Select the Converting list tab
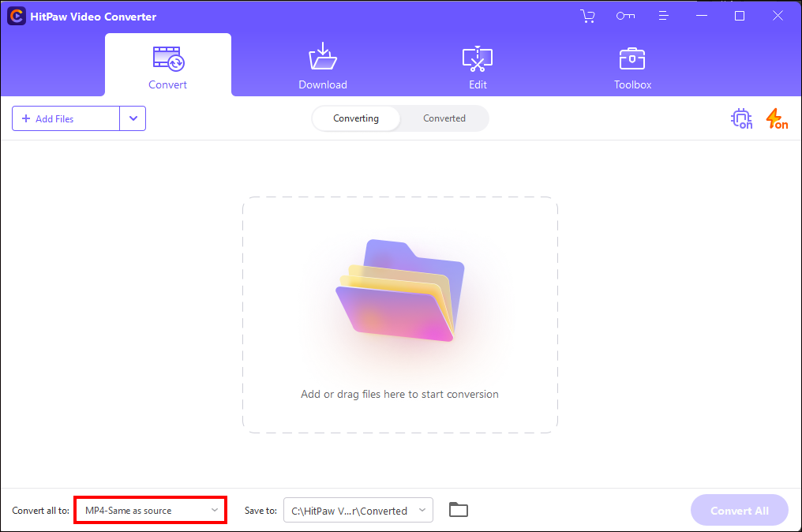 356,118
